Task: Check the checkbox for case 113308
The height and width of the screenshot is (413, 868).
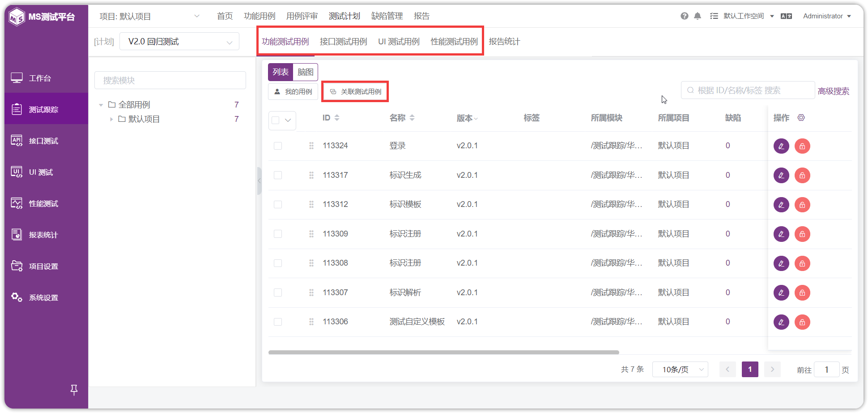Action: 278,263
